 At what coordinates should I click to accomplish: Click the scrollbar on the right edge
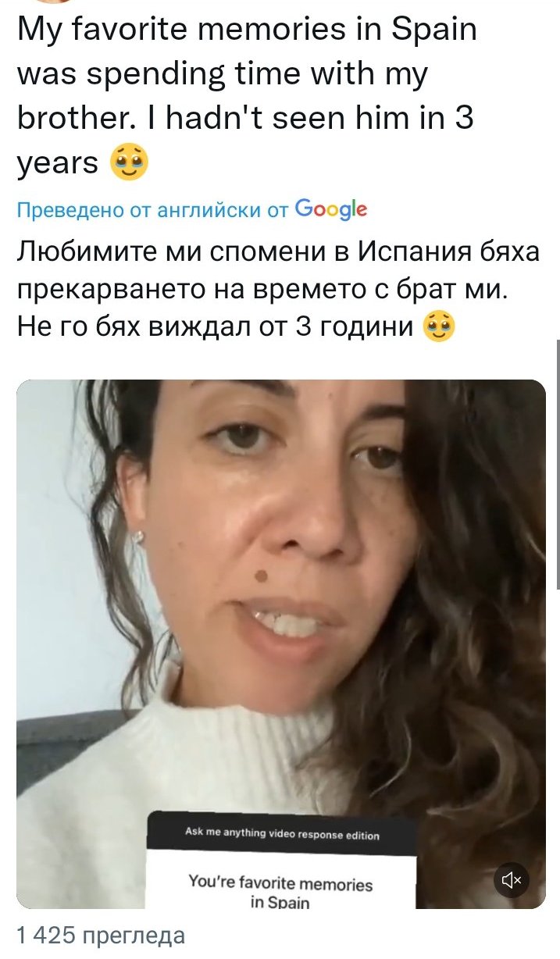click(x=557, y=464)
